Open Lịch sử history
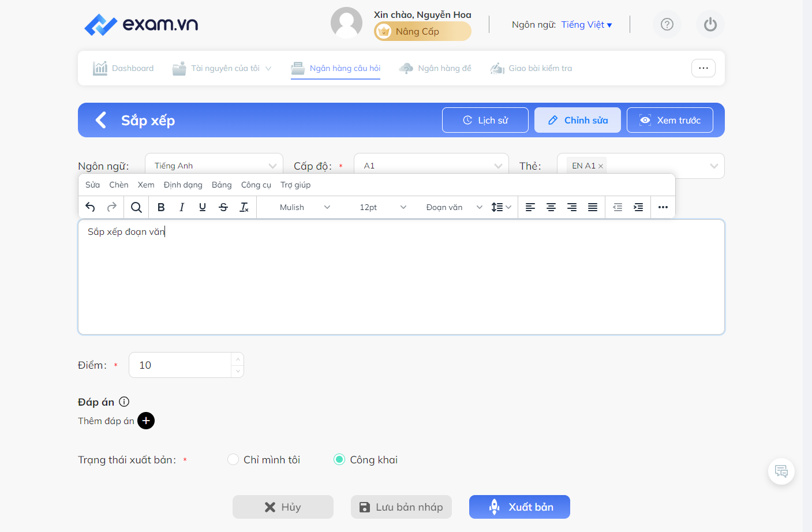This screenshot has width=812, height=532. coord(485,120)
